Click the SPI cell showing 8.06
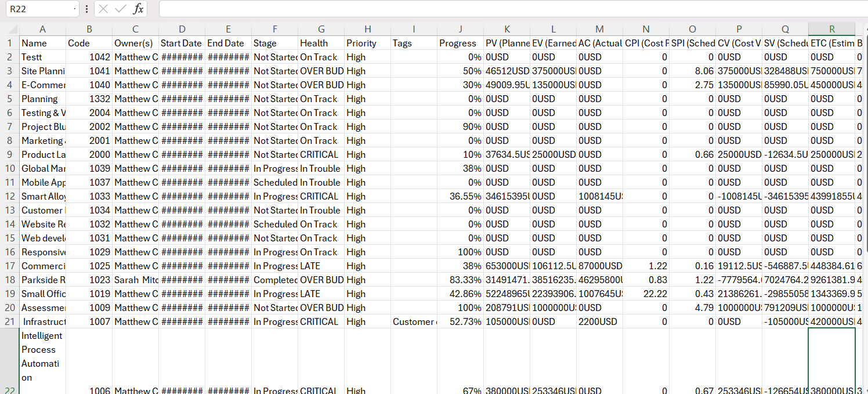The image size is (868, 394). (x=692, y=71)
